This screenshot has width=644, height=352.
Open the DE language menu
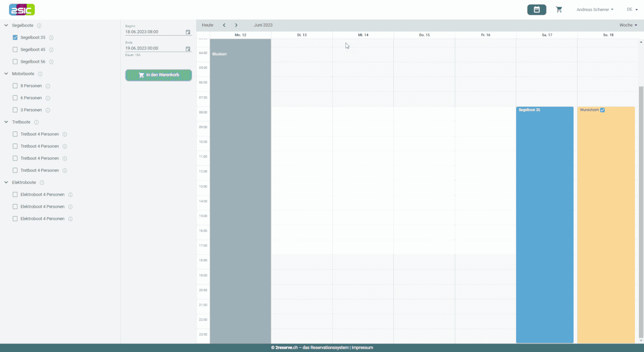632,10
